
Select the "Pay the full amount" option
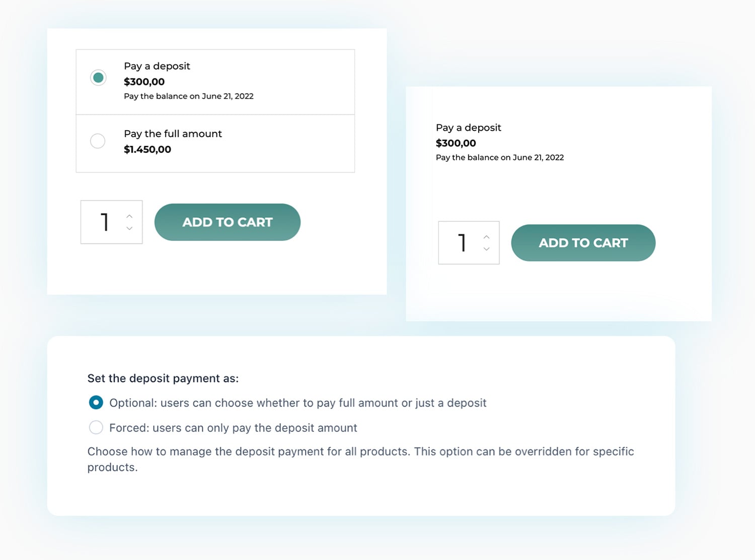[98, 141]
